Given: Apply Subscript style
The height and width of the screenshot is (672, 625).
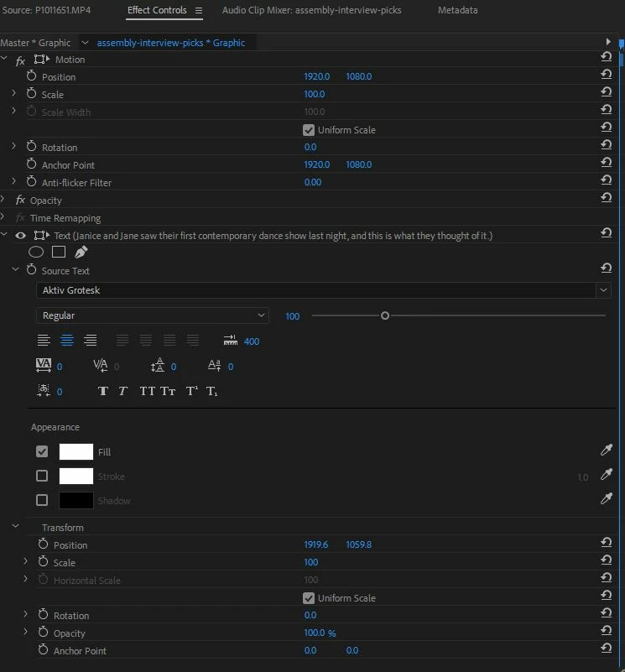Looking at the screenshot, I should click(x=211, y=391).
